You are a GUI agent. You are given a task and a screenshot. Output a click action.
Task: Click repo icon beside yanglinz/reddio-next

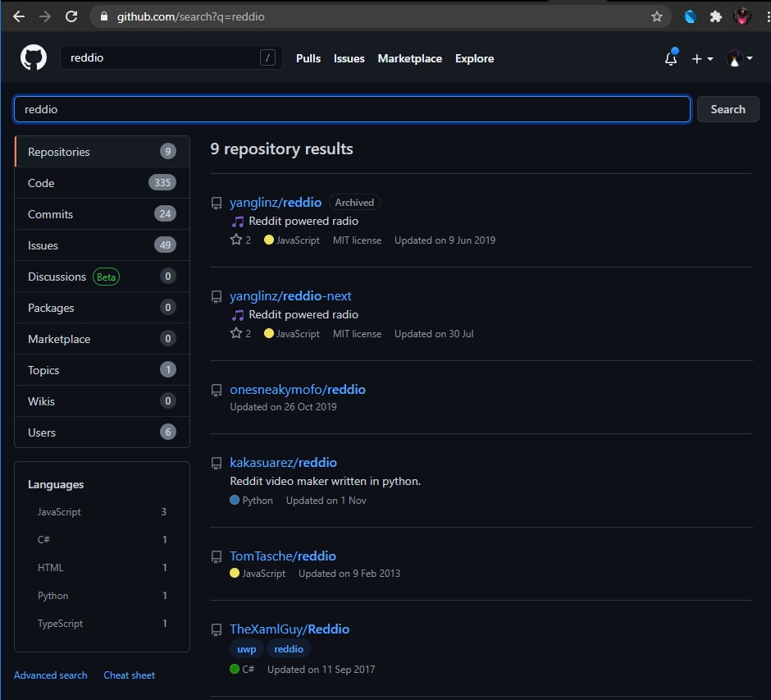click(217, 296)
